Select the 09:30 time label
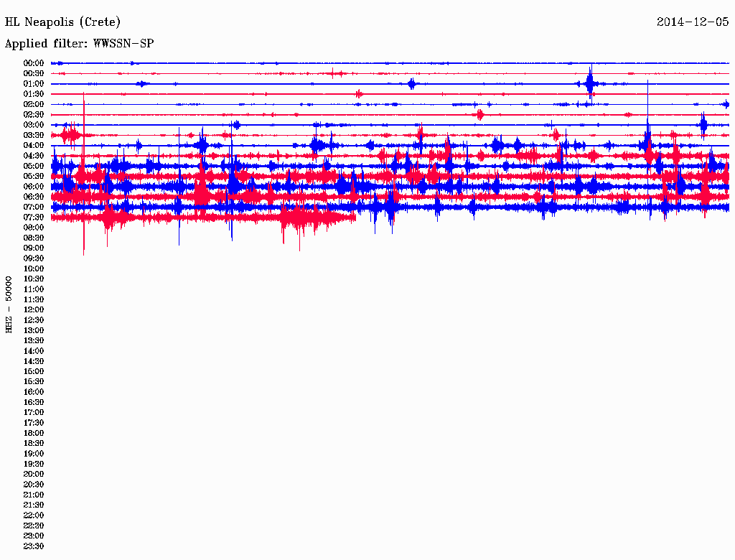Image resolution: width=735 pixels, height=560 pixels. tap(34, 258)
